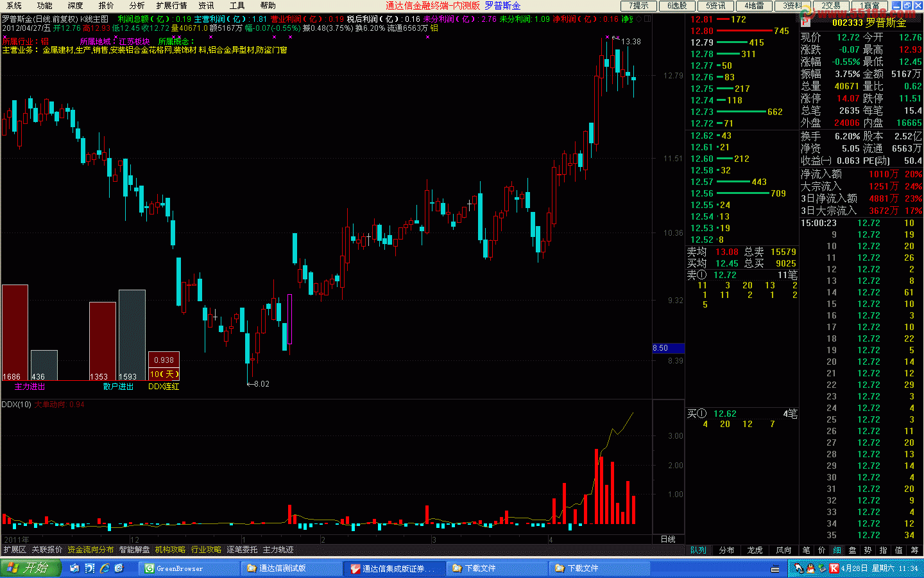Click the DDX连红 label
Viewport: 924px width, 578px height.
point(164,387)
